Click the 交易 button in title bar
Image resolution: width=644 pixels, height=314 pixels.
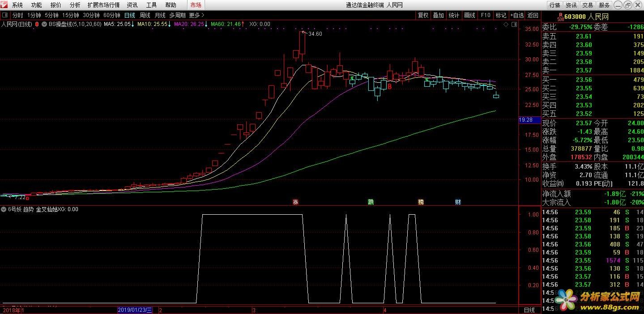point(588,5)
